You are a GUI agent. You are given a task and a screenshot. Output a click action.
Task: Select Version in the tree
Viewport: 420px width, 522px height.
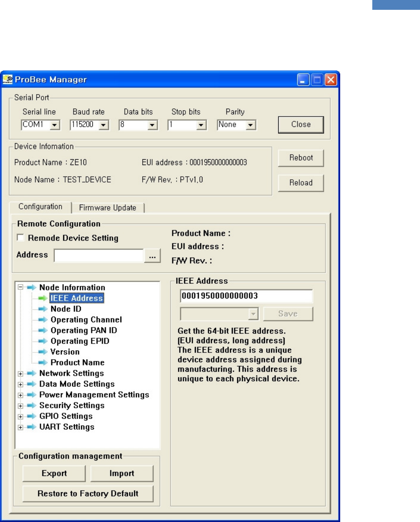tap(65, 352)
